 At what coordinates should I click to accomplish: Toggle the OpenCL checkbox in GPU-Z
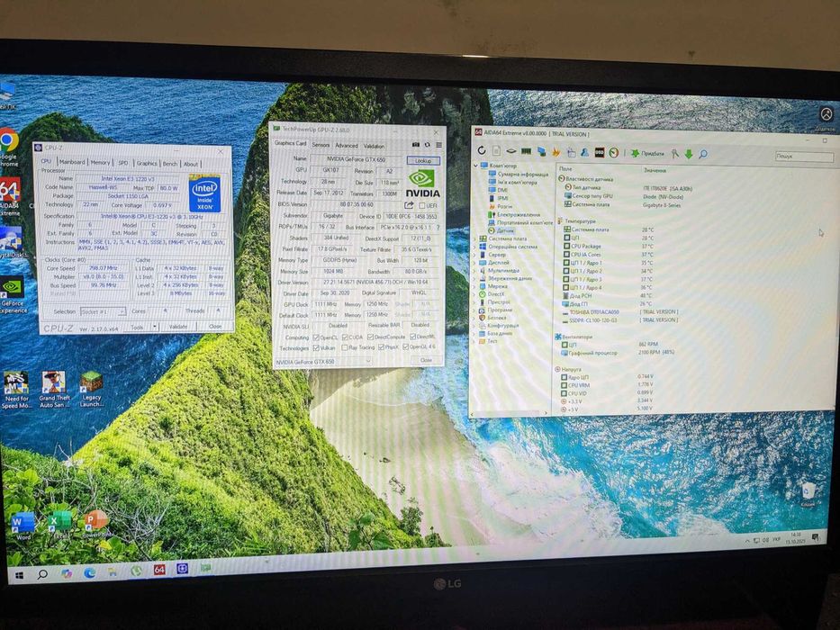tap(316, 337)
